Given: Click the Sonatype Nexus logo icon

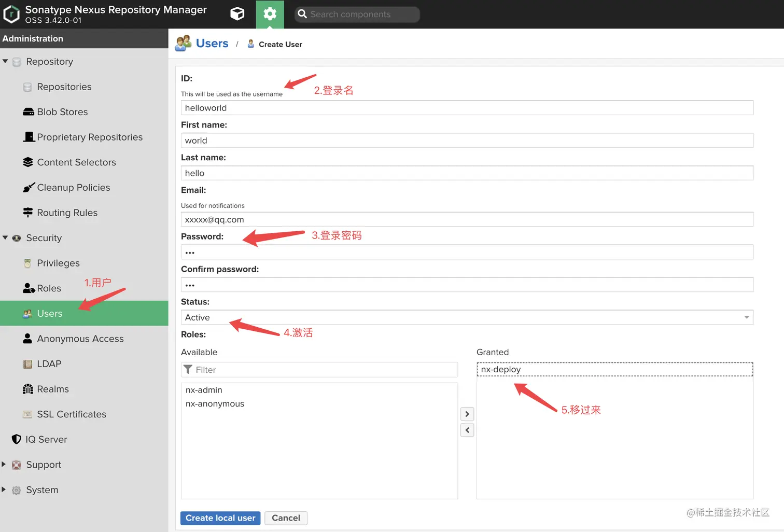Looking at the screenshot, I should (x=11, y=14).
